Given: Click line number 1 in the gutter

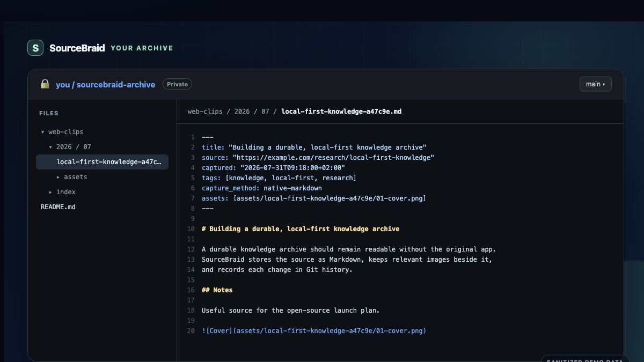Looking at the screenshot, I should pyautogui.click(x=193, y=137).
